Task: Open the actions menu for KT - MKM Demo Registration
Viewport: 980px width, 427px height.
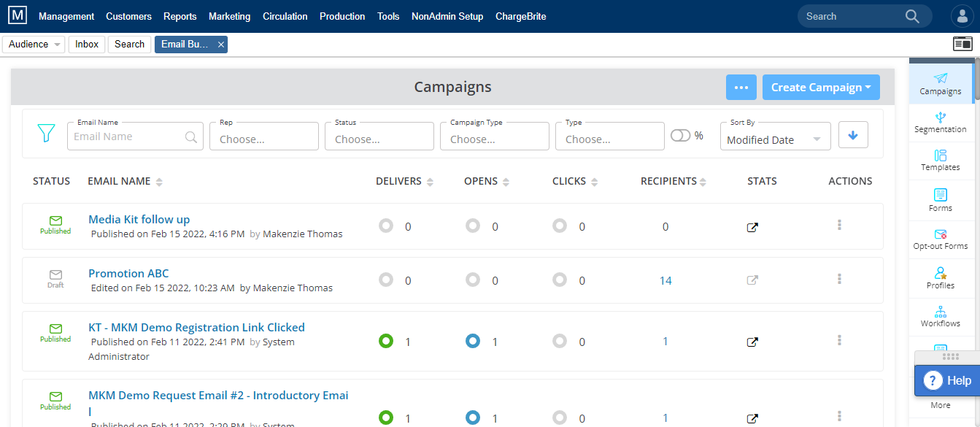Action: click(x=839, y=340)
